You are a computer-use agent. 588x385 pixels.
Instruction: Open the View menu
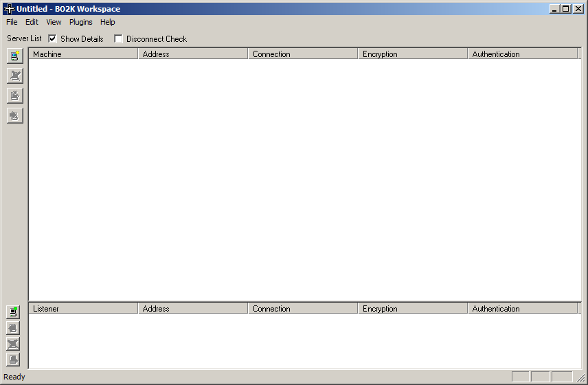[54, 22]
